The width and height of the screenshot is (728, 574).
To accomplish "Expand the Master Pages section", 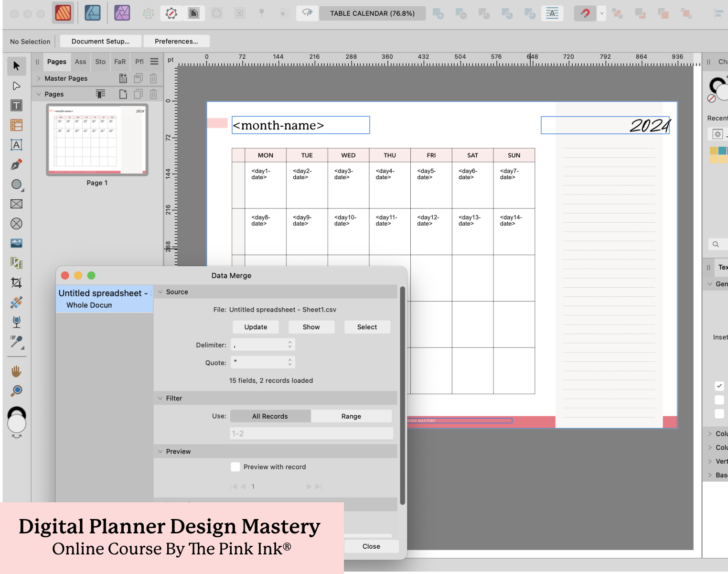I will (x=39, y=78).
